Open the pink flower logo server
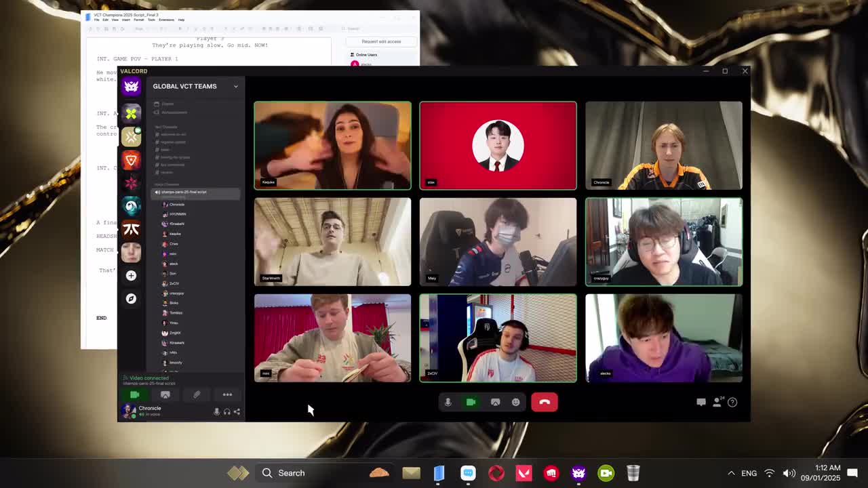Screen dimensions: 868x488 (131, 183)
